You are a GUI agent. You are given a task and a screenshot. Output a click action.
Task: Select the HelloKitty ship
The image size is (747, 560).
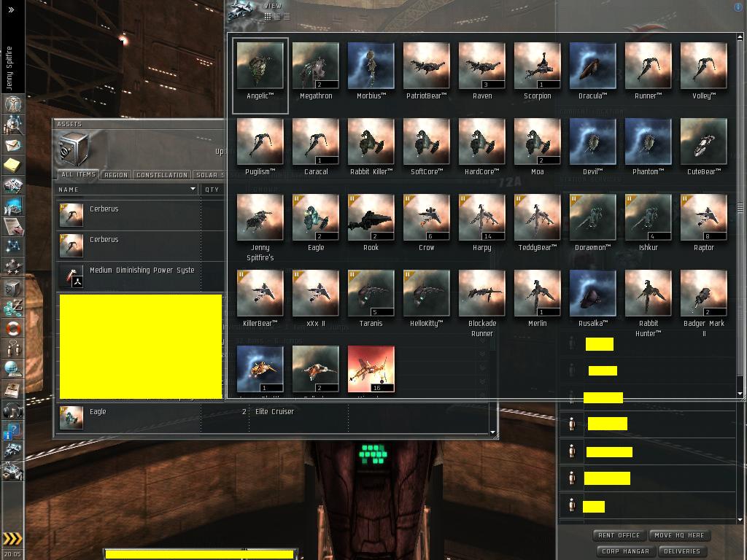click(426, 298)
